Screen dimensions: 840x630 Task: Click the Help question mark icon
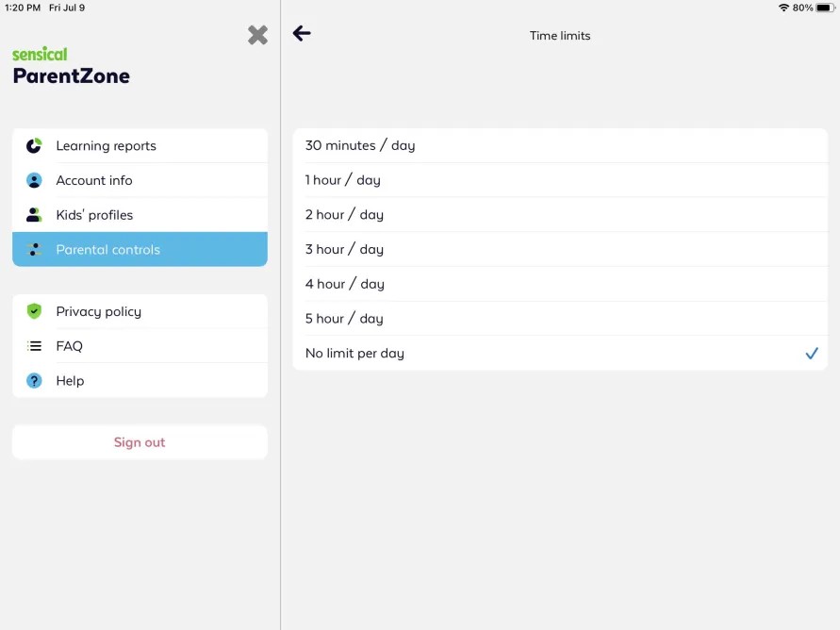(34, 381)
